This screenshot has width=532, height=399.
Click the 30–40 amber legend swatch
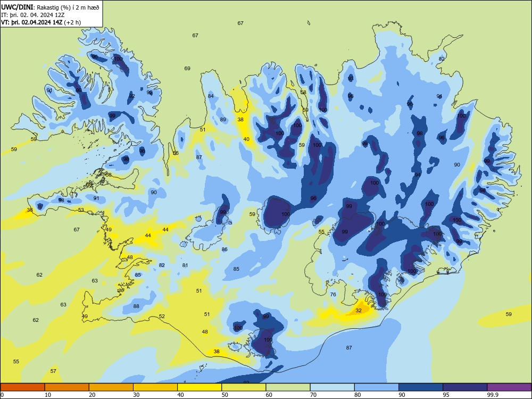tap(155, 387)
